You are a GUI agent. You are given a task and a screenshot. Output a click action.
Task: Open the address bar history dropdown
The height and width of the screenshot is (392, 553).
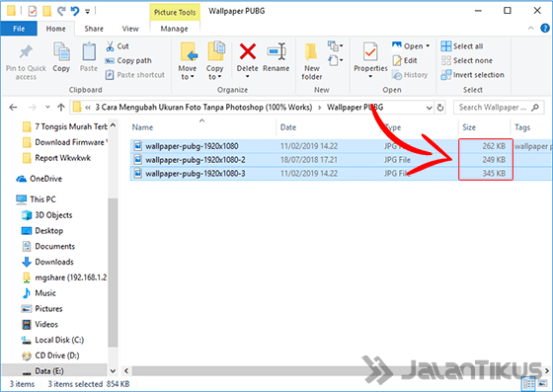(x=429, y=108)
